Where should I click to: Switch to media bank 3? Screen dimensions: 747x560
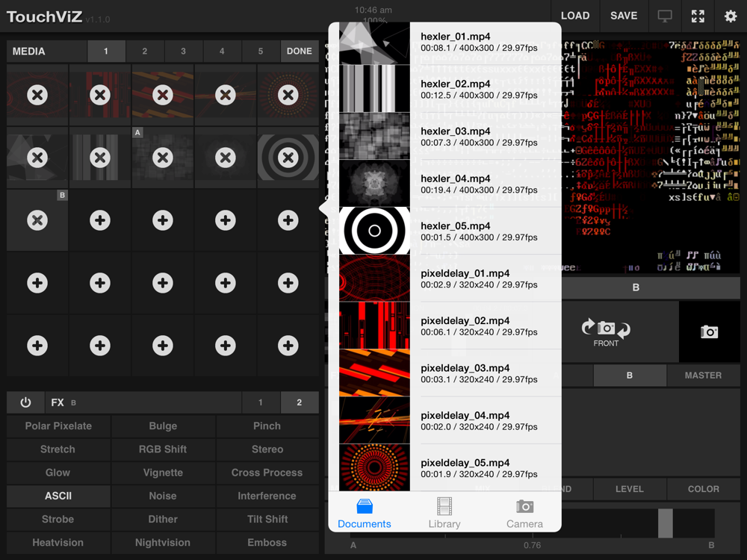(183, 52)
